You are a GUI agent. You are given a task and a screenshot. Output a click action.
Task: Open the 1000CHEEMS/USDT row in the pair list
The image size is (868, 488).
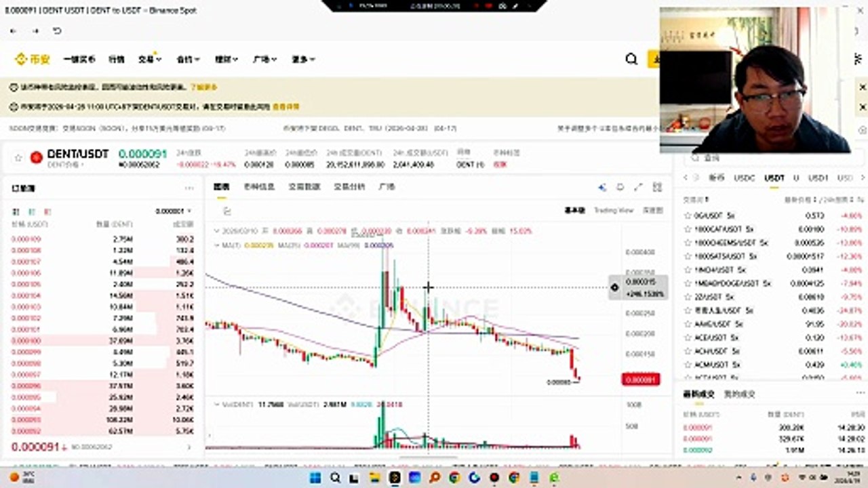[x=773, y=243]
